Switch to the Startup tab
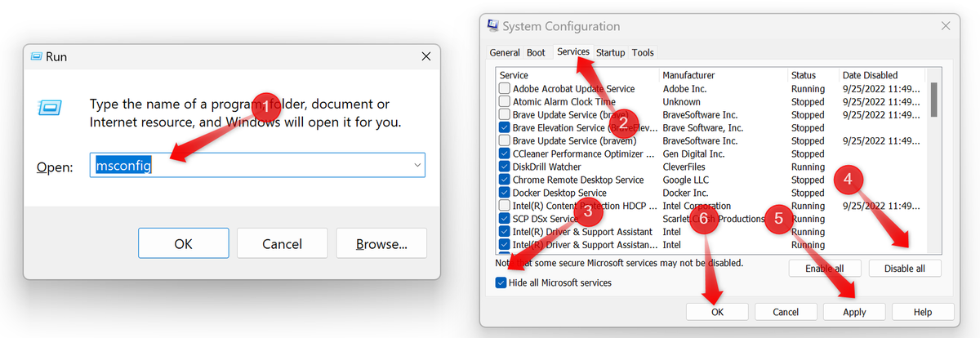 click(610, 53)
